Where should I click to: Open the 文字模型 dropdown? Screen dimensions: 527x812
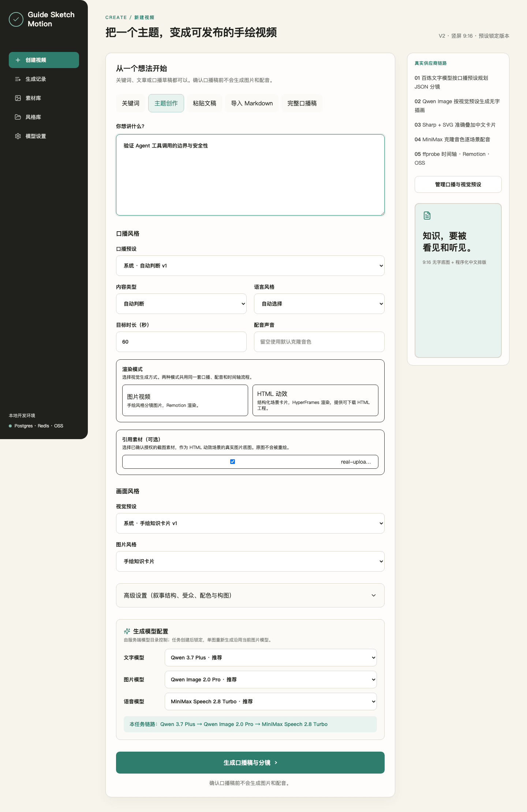pyautogui.click(x=271, y=658)
